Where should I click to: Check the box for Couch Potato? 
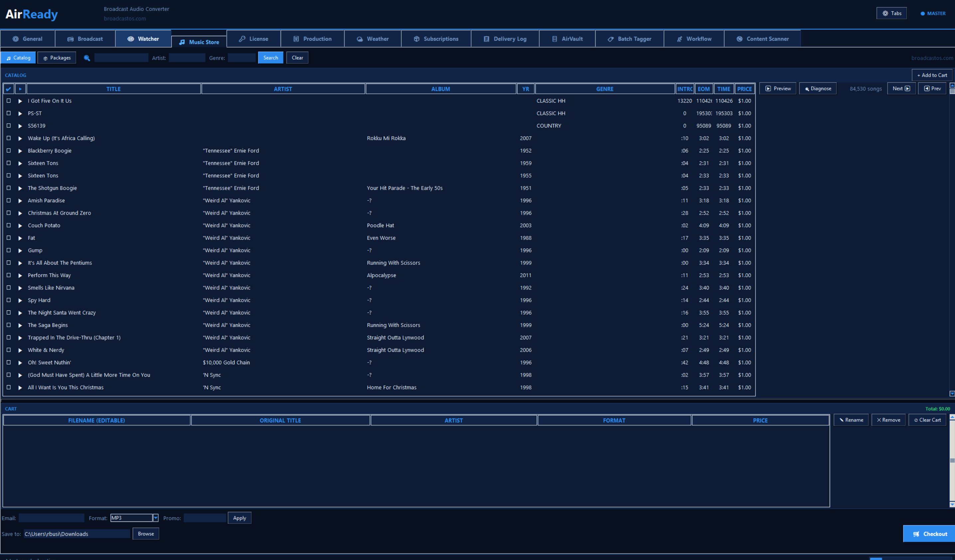point(8,225)
